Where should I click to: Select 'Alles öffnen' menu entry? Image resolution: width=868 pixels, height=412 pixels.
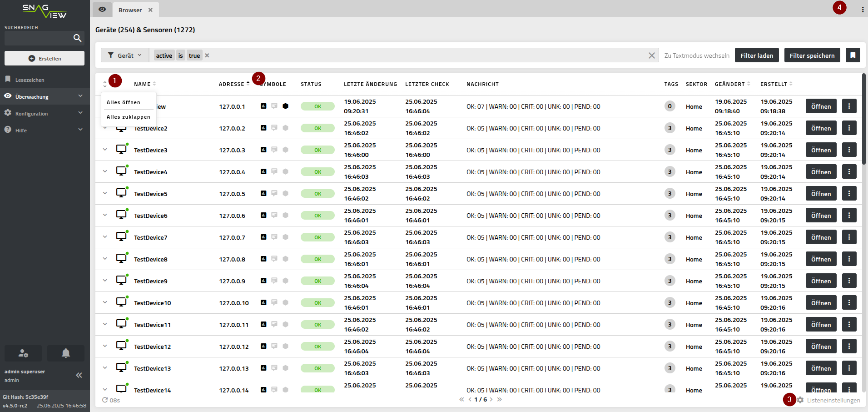point(124,102)
